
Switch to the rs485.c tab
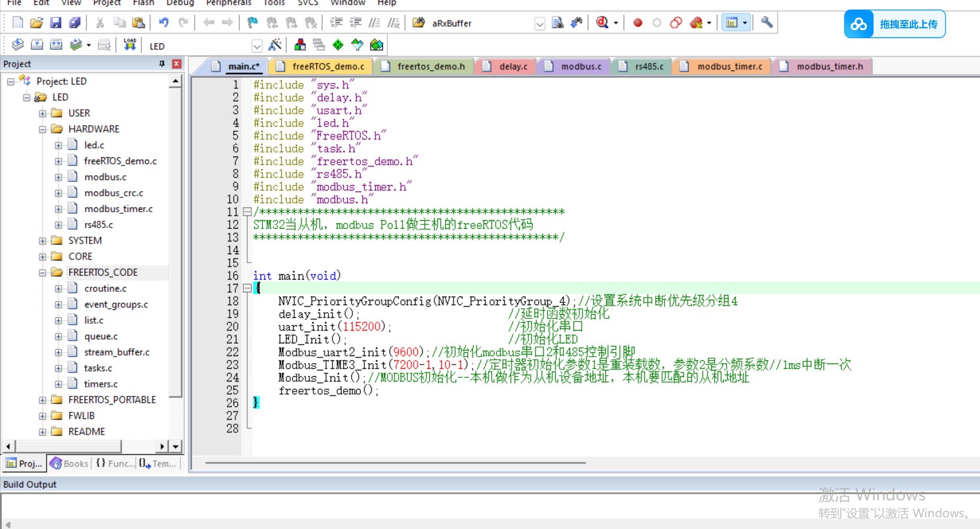coord(642,66)
